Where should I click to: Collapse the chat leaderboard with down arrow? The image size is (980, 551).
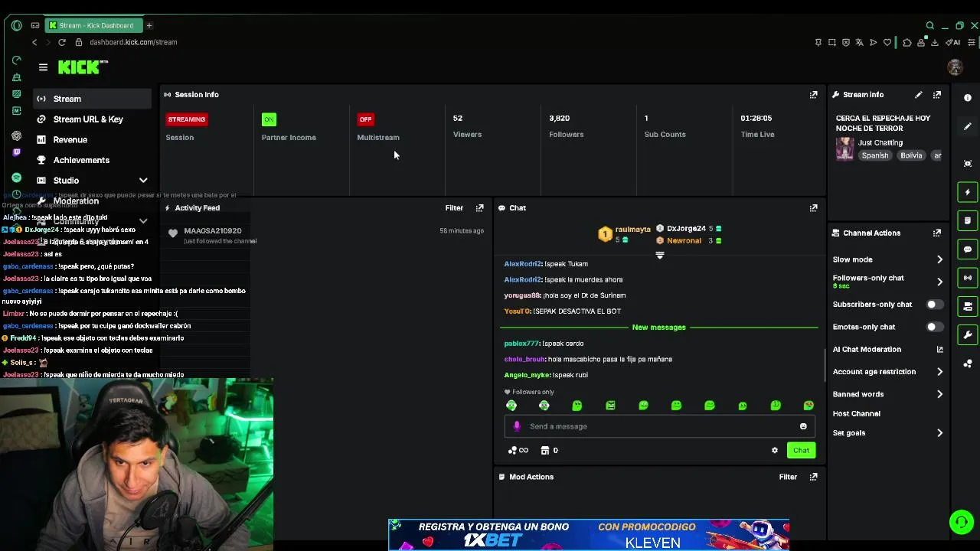pyautogui.click(x=659, y=256)
